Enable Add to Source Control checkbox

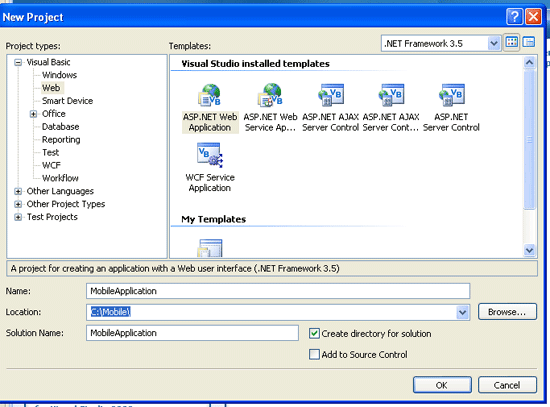coord(314,354)
